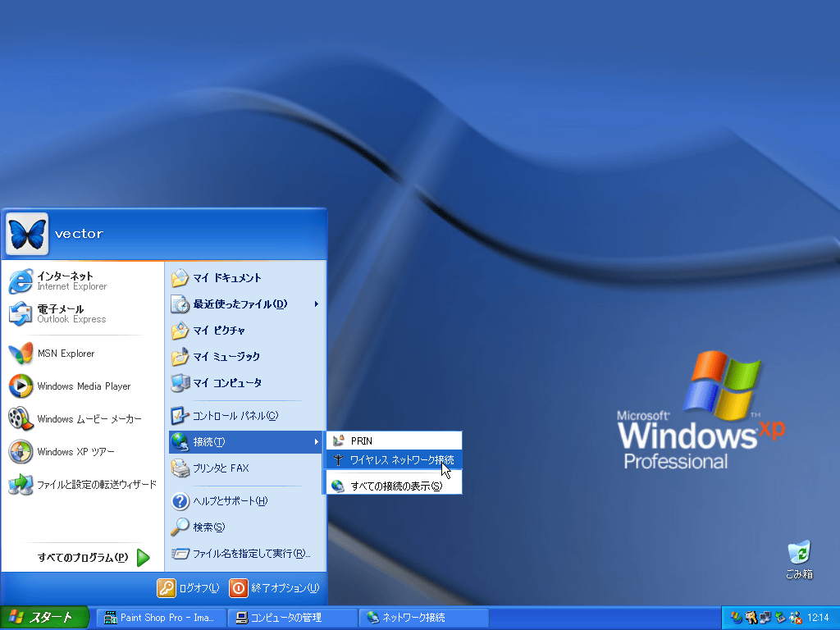Click the first system tray icon
Screen dimensions: 840x630
tap(737, 618)
